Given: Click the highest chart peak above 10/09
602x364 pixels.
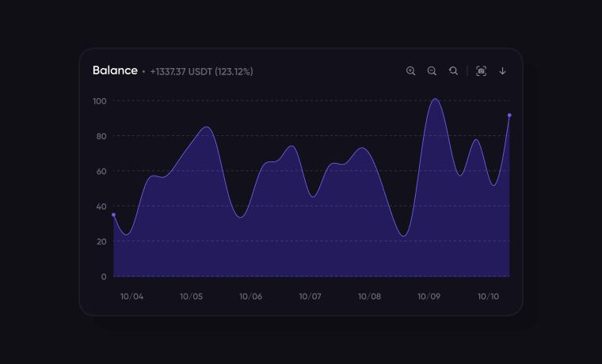Looking at the screenshot, I should click(x=435, y=99).
